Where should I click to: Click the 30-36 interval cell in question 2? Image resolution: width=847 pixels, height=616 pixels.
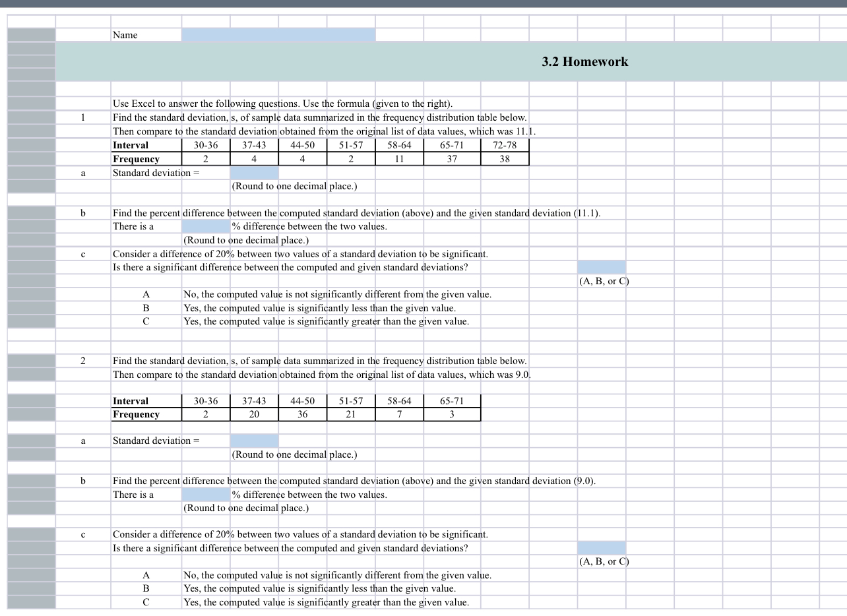pos(205,401)
